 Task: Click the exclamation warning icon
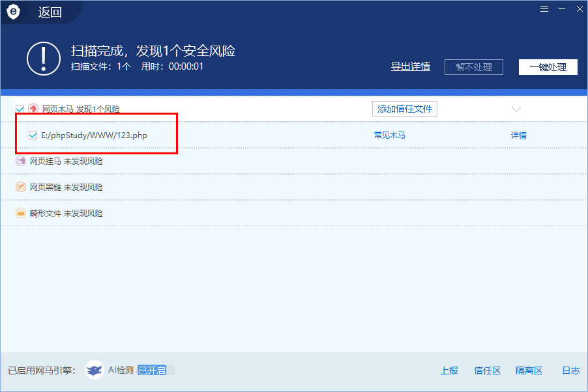tap(44, 59)
